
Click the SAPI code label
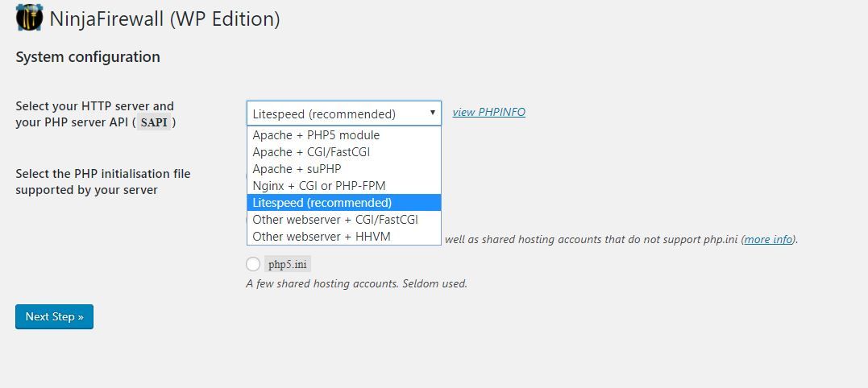click(154, 122)
